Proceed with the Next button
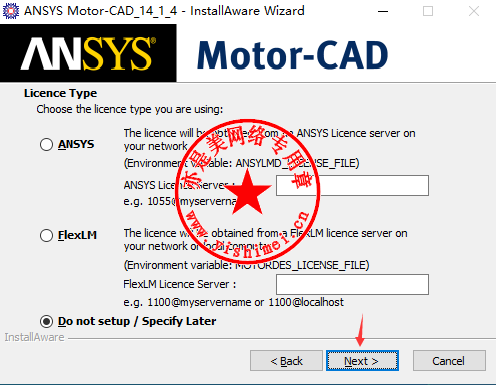 click(x=362, y=361)
